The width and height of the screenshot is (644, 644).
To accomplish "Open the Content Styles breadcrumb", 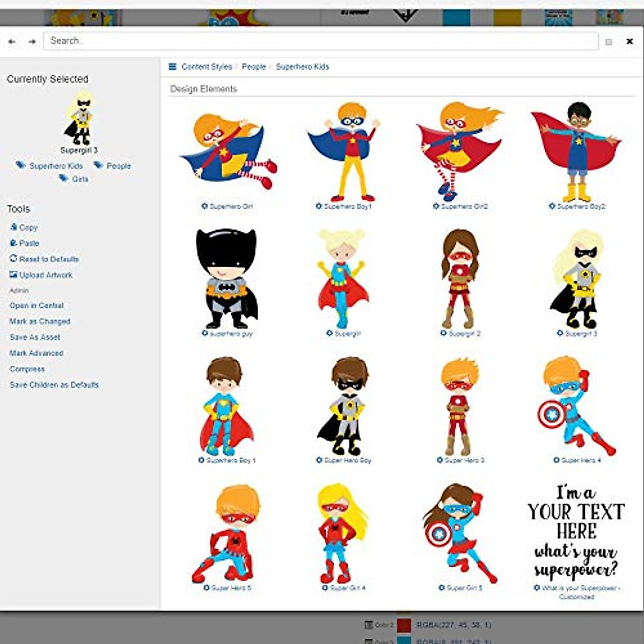I will click(x=206, y=67).
